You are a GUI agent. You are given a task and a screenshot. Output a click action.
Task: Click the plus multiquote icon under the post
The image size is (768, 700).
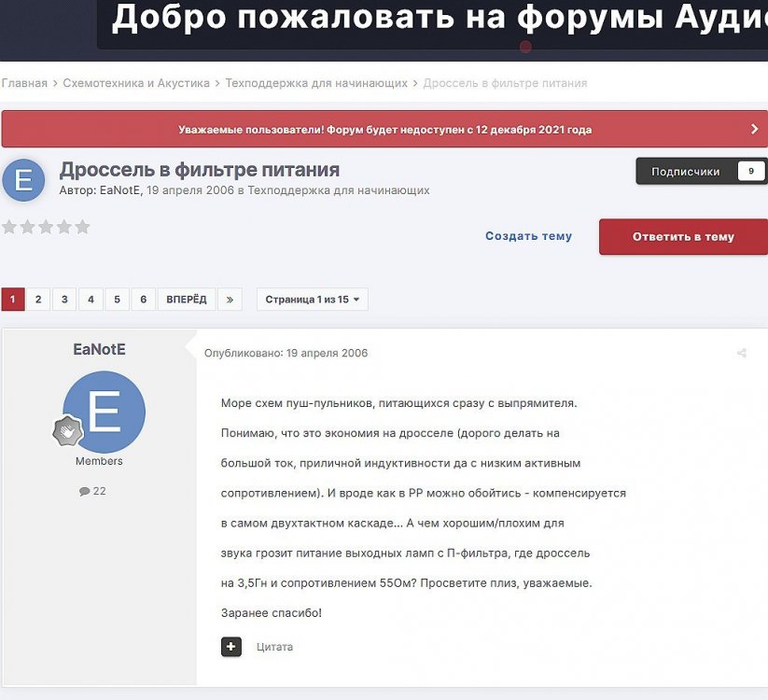231,647
